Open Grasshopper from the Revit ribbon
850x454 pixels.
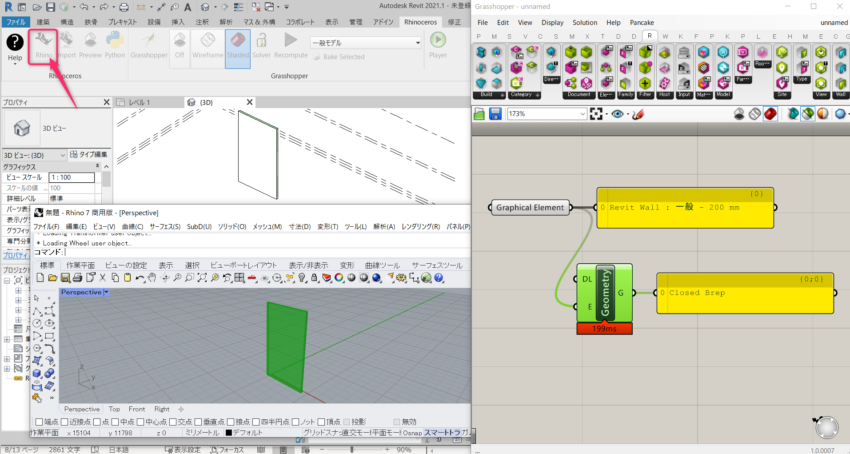tap(149, 46)
